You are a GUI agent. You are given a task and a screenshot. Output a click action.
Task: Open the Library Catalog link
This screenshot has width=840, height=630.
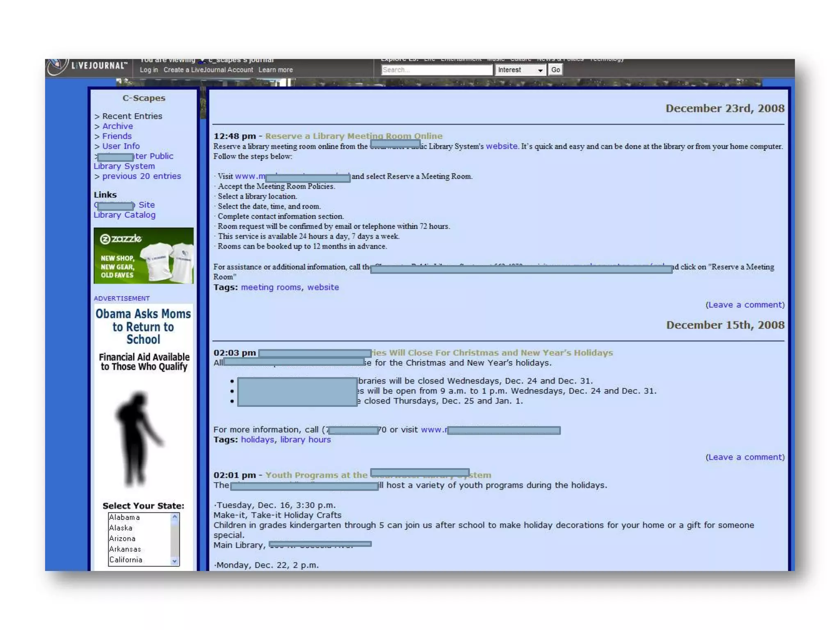coord(124,215)
